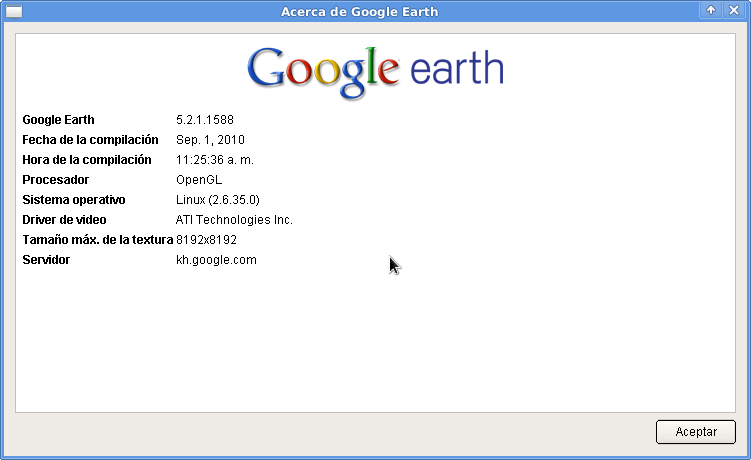Screen dimensions: 751x460
Task: Click the OpenGL processor value
Action: pyautogui.click(x=198, y=180)
